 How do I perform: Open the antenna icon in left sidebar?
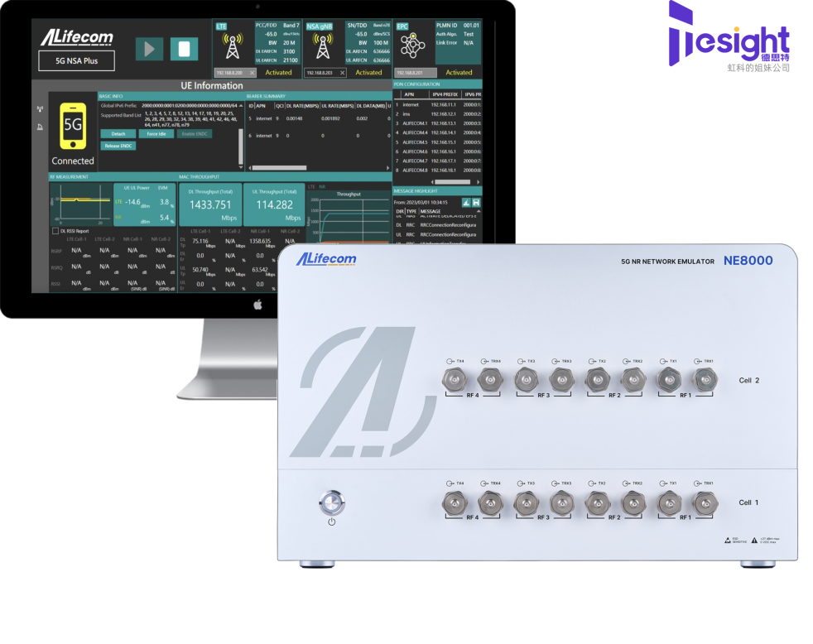(x=40, y=109)
